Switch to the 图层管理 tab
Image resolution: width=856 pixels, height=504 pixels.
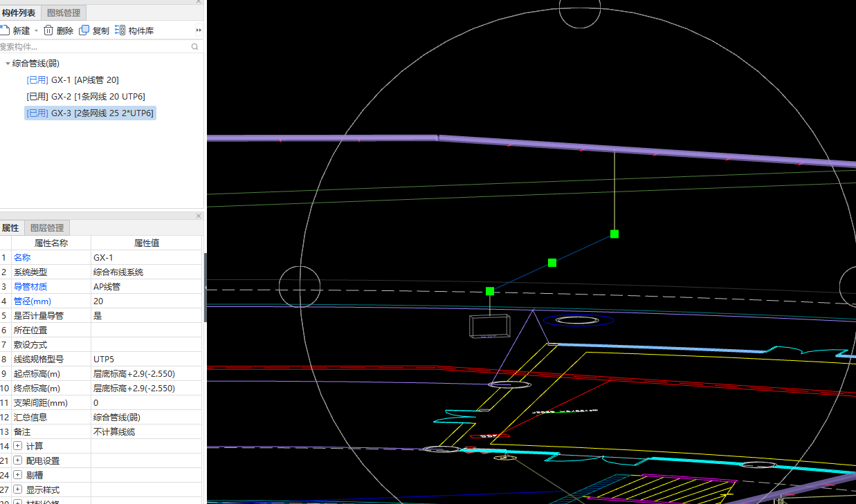click(x=47, y=228)
